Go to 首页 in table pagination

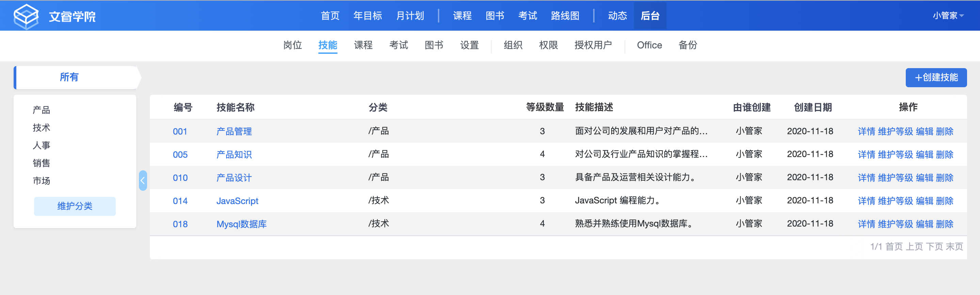point(894,247)
